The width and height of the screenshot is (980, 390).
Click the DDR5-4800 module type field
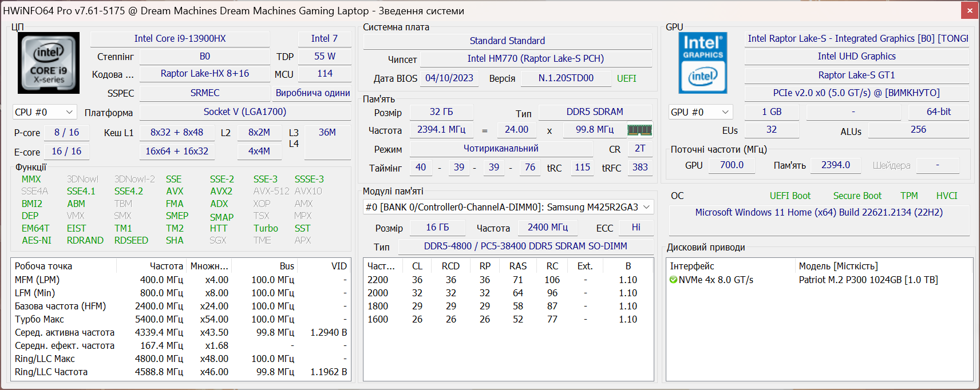[525, 246]
